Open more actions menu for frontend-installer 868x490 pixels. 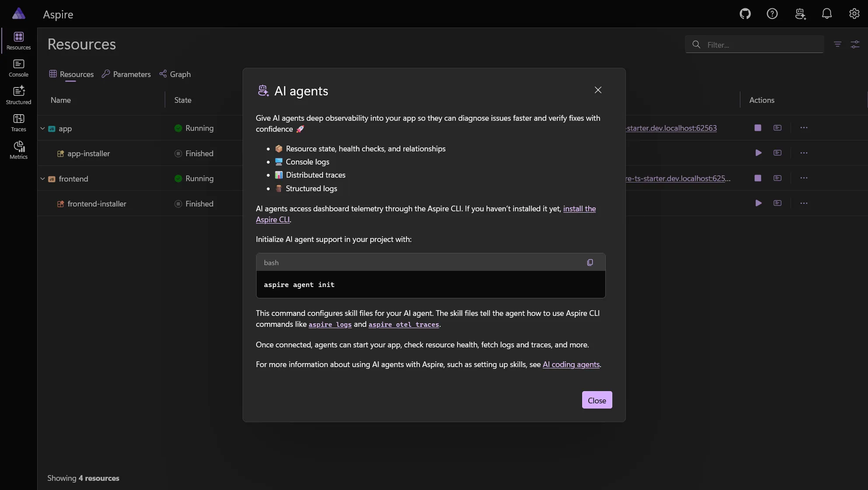[x=804, y=203]
